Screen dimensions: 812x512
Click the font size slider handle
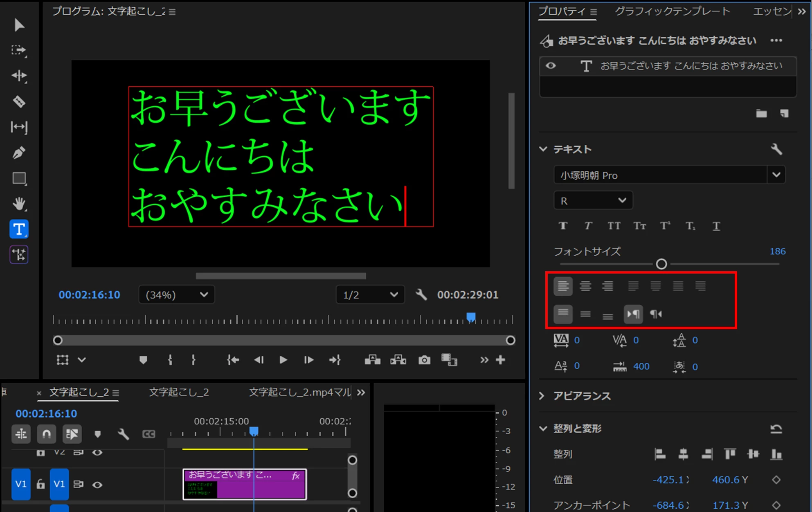tap(661, 264)
